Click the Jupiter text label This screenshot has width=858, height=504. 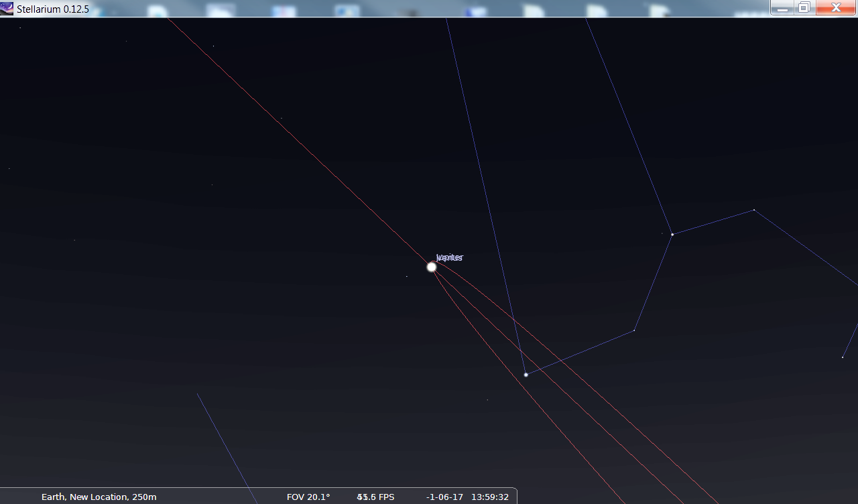point(449,257)
